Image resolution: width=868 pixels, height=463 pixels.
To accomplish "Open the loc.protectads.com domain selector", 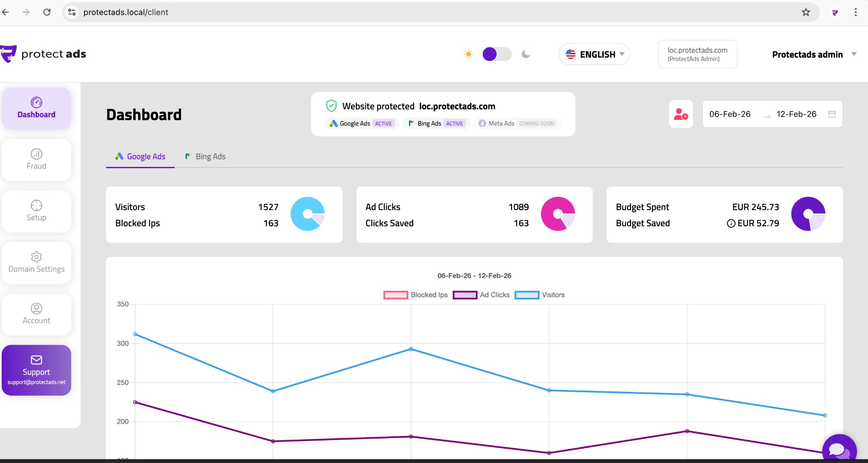I will coord(697,54).
